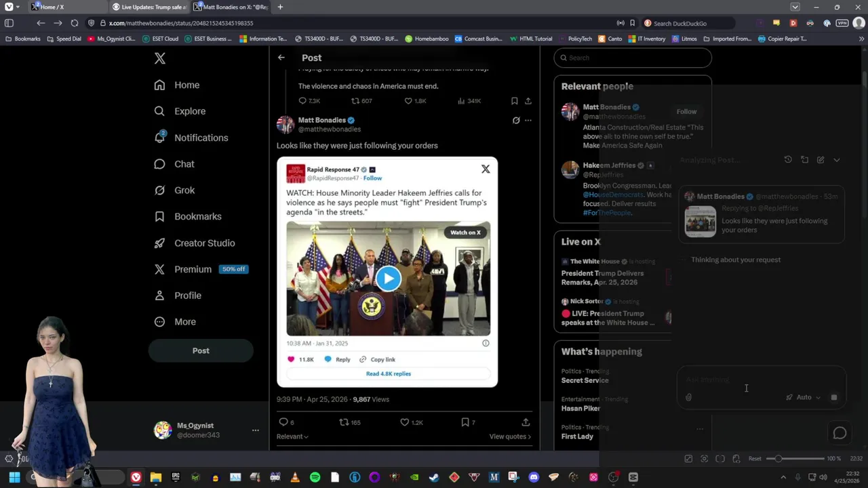868x488 pixels.
Task: Like the post with 1.2K likes
Action: (411, 422)
